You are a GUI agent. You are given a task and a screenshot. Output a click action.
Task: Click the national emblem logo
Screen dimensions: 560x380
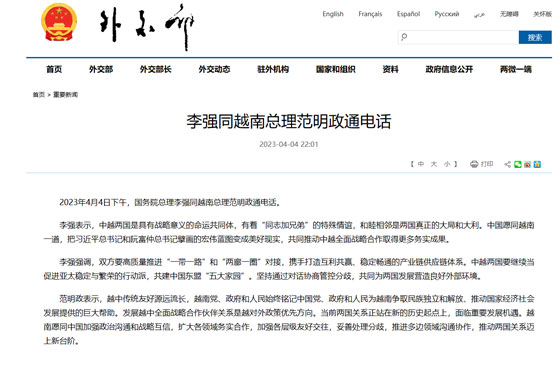(x=59, y=22)
